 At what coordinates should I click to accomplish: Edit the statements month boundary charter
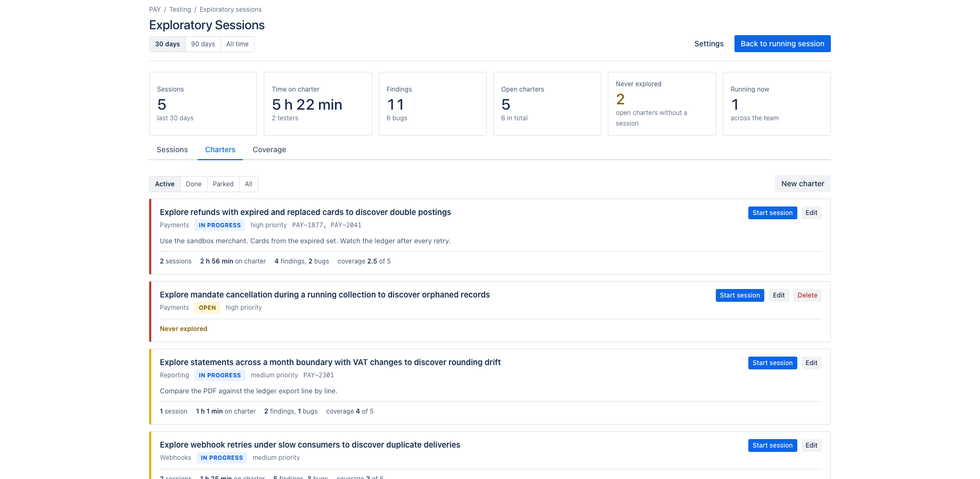pyautogui.click(x=811, y=363)
